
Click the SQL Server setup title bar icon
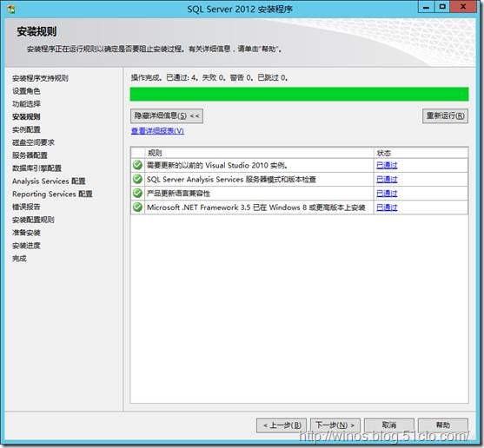click(x=11, y=10)
